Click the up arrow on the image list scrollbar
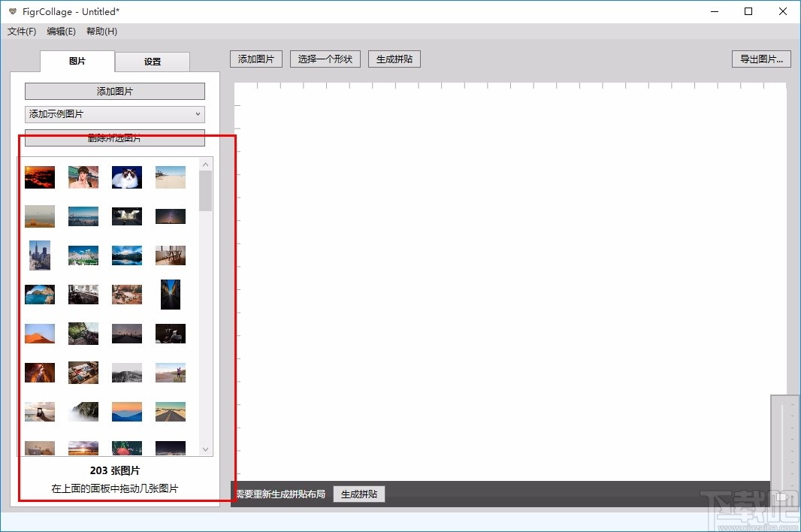The width and height of the screenshot is (801, 532). [205, 163]
